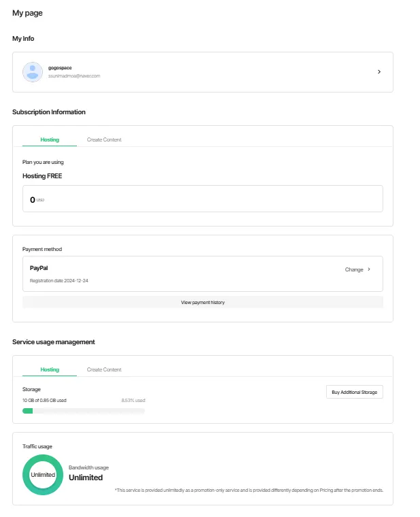
Task: Open View payment history
Action: [x=202, y=302]
